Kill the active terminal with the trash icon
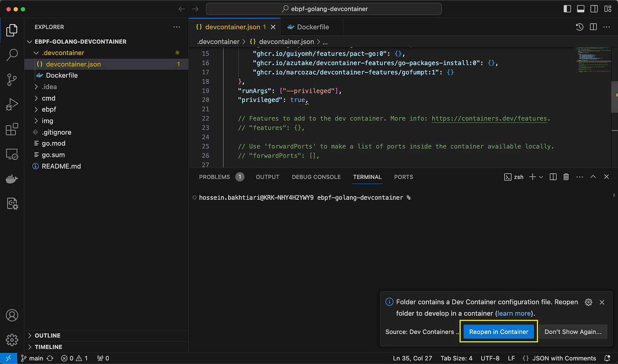Viewport: 618px width, 364px height. (566, 177)
